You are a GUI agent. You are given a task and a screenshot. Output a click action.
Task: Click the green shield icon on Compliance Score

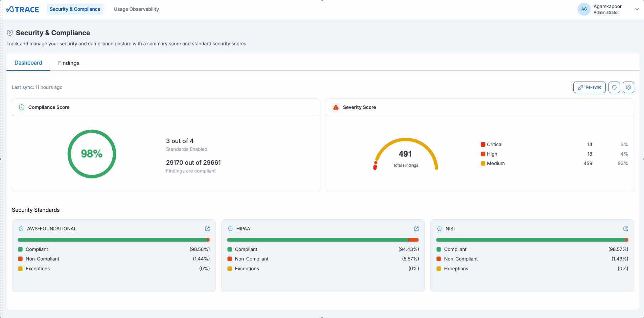[22, 107]
